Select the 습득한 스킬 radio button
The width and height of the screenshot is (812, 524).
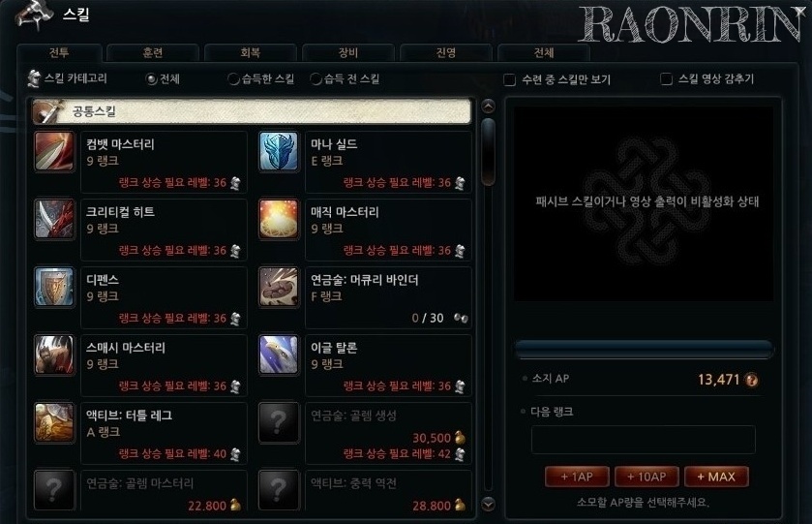(233, 79)
